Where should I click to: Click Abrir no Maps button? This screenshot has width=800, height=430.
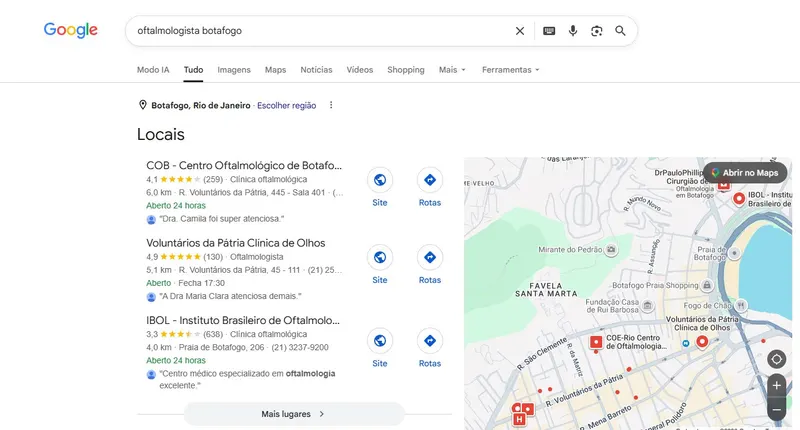745,173
